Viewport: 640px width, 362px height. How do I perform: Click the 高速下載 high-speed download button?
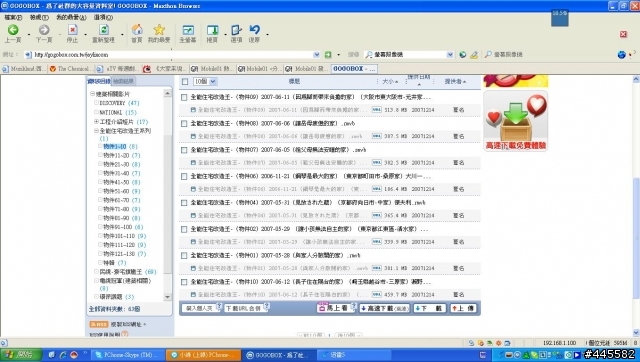tap(385, 309)
